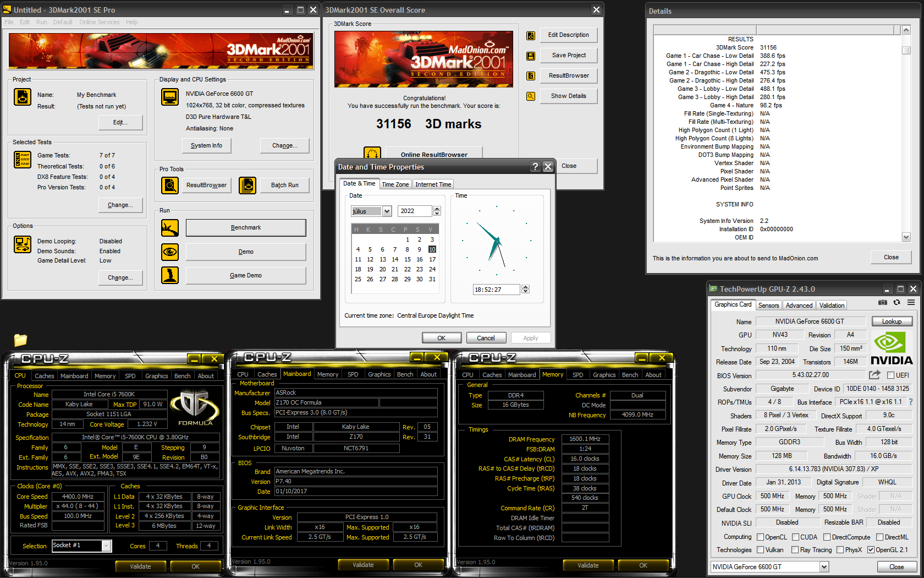Select day 17 in the calendar
This screenshot has height=578, width=924.
click(432, 259)
